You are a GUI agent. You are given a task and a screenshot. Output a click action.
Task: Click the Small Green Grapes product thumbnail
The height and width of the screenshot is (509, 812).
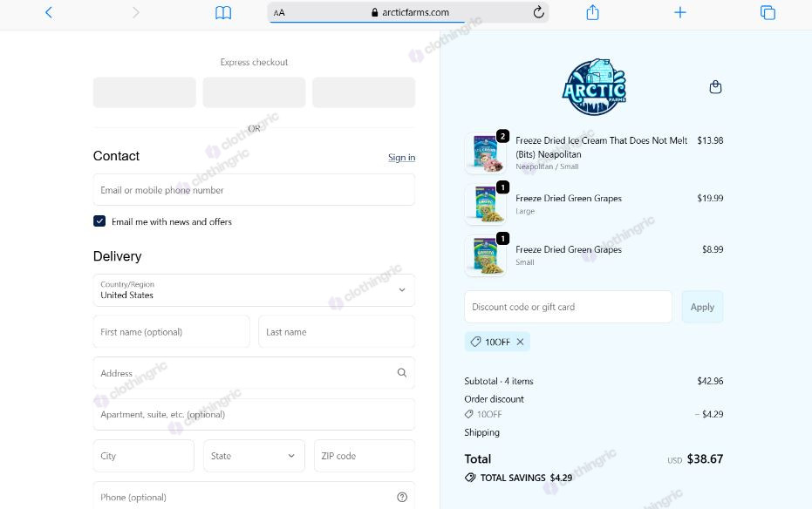point(485,255)
